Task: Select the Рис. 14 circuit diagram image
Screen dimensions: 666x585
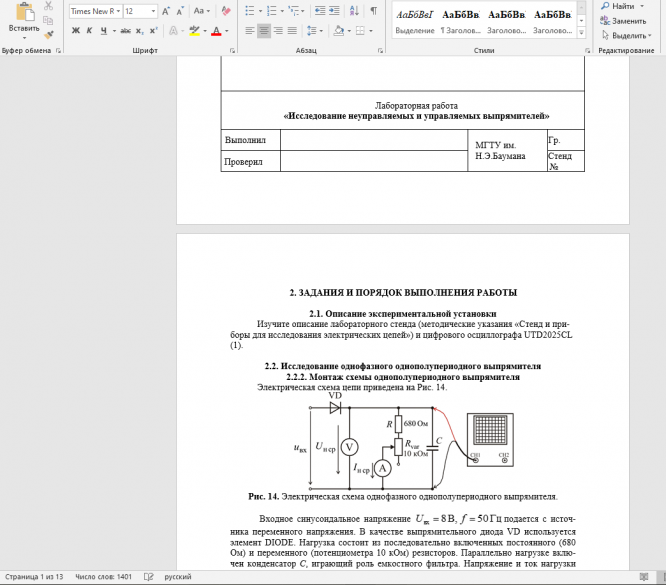Action: (x=404, y=441)
